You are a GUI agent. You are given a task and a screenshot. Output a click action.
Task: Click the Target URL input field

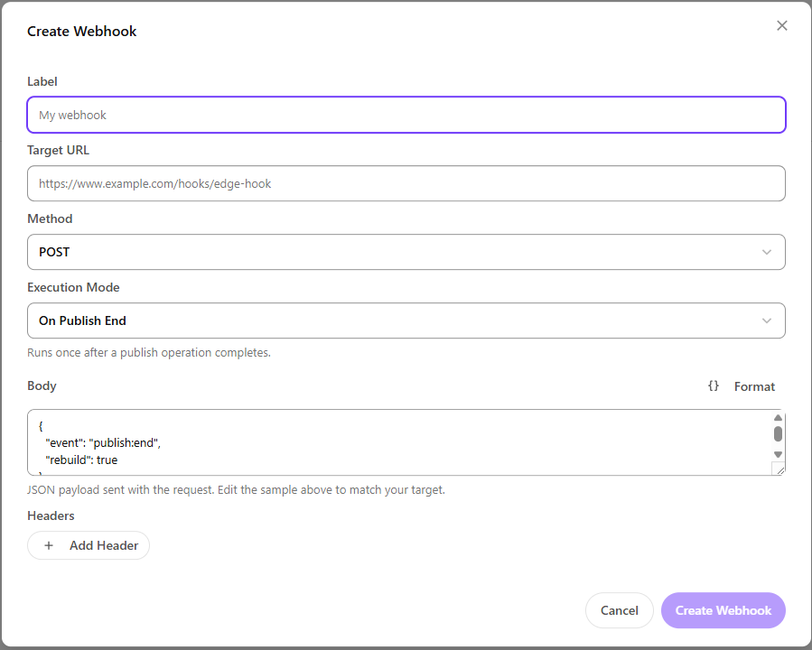click(x=406, y=184)
